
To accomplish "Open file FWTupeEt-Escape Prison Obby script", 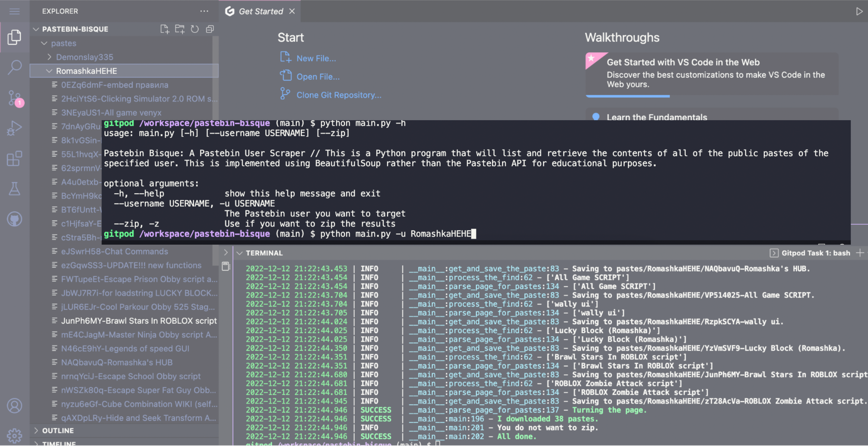I will coord(139,279).
